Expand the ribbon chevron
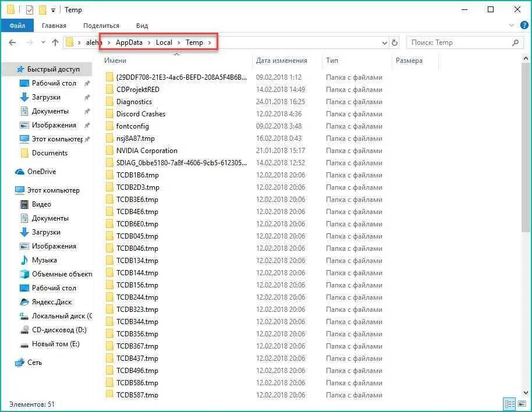532x412 pixels. (512, 26)
